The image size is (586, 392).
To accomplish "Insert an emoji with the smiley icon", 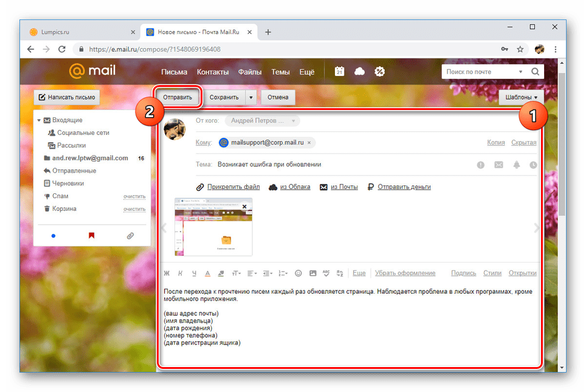I will [298, 273].
